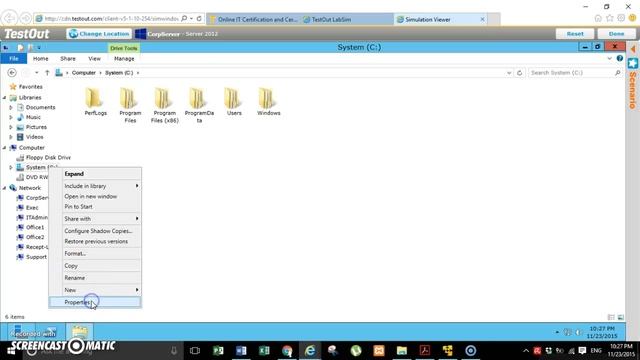Switch to the Home ribbon tab
Image resolution: width=640 pixels, height=360 pixels.
coord(40,58)
